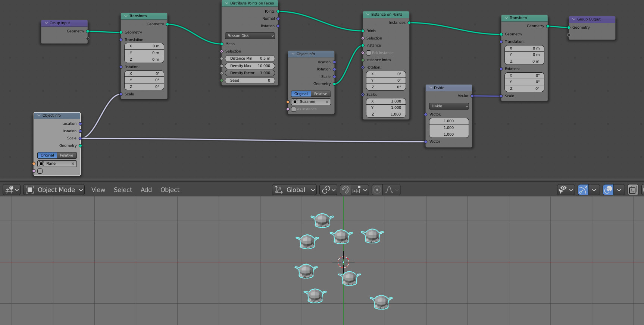Click the Density Factor slider
The width and height of the screenshot is (644, 325).
click(x=250, y=73)
